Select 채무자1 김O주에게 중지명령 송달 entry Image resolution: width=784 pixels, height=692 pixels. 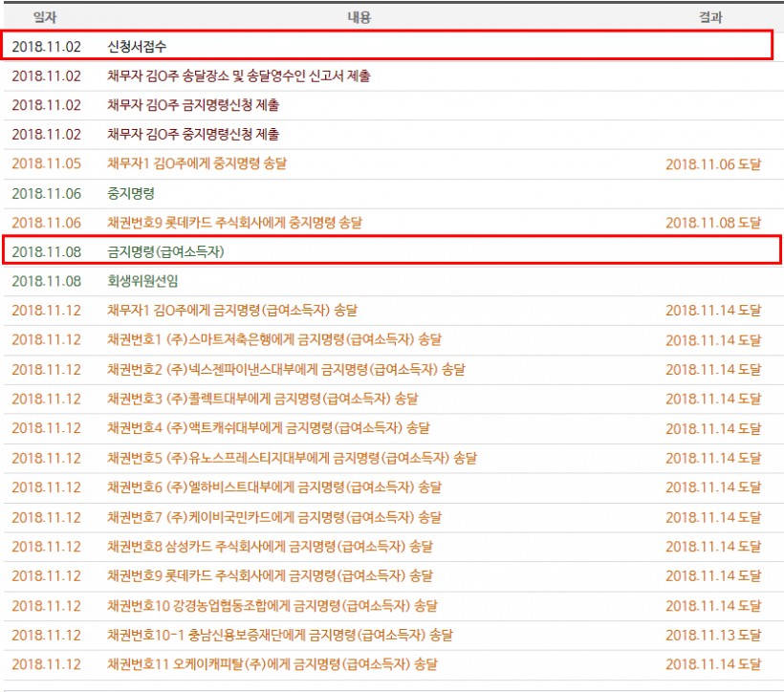click(x=197, y=163)
